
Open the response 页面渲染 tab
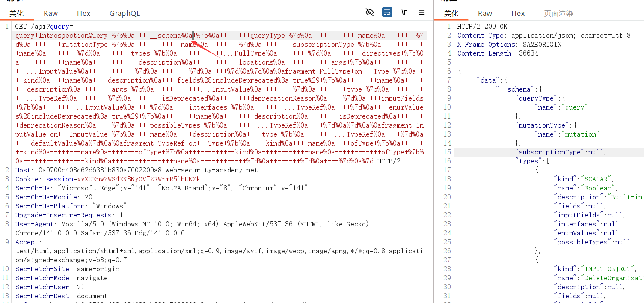pos(558,13)
